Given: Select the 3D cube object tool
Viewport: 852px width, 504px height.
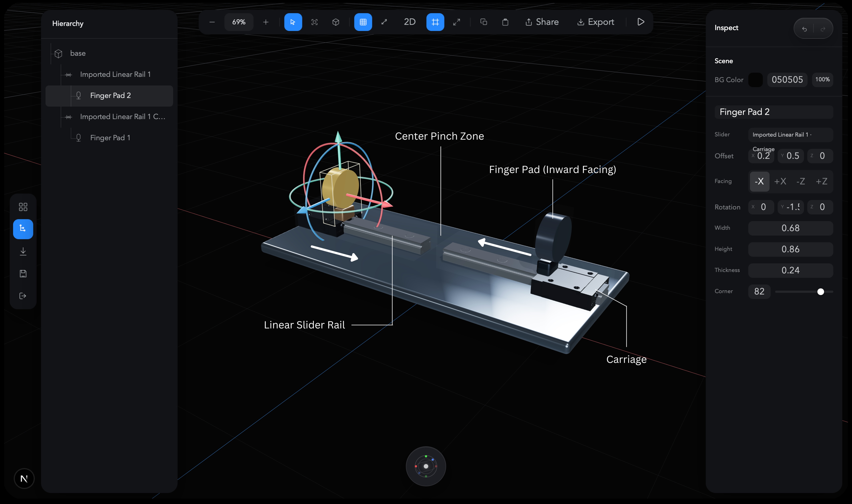Looking at the screenshot, I should pos(336,22).
